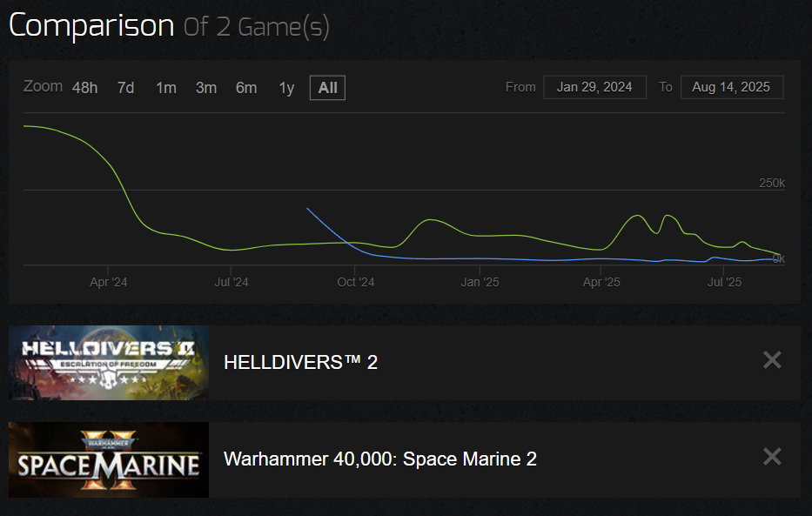Open the Warhammer 40,000: Space Marine 2 link
The image size is (812, 516).
point(380,459)
